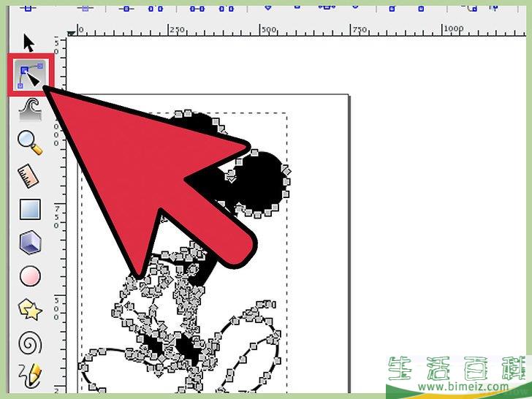
Task: Choose the Stars and polygons tool
Action: 30,309
